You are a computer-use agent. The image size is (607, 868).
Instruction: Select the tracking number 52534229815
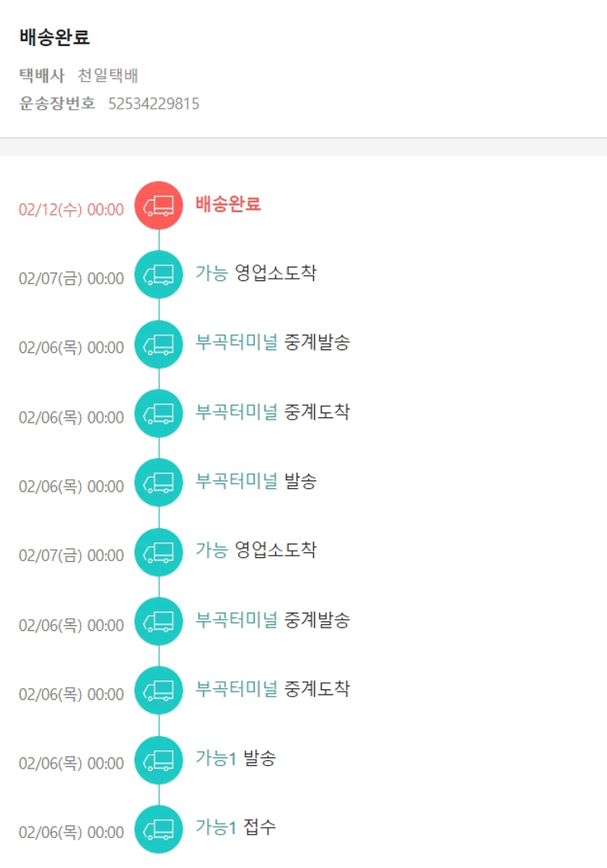[x=154, y=104]
